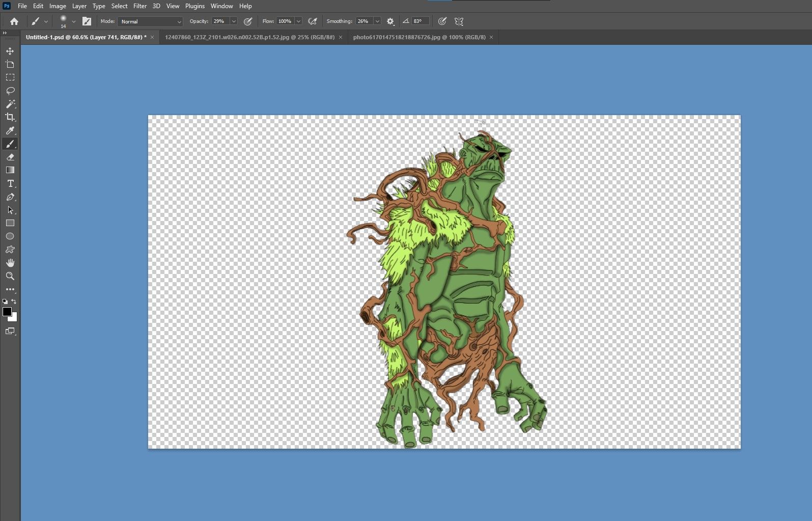This screenshot has width=812, height=521.
Task: Click the white background color swatch
Action: (14, 318)
